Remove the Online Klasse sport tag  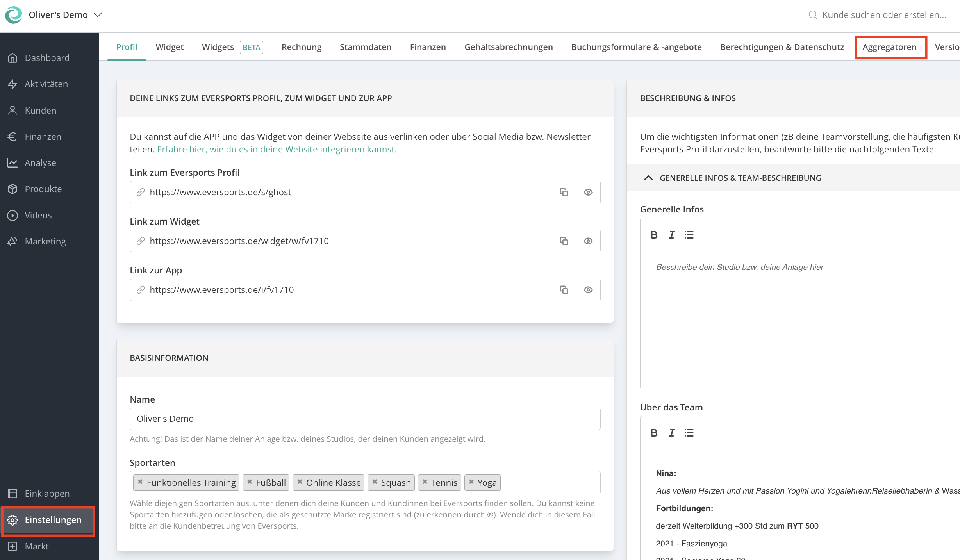300,482
